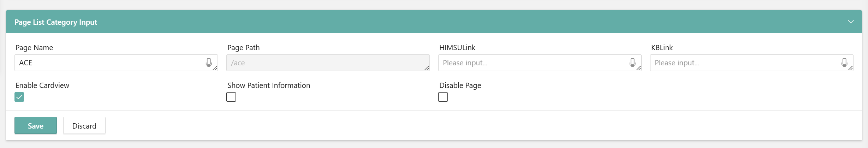Image resolution: width=868 pixels, height=148 pixels.
Task: Enable the Show Patient Information checkbox
Action: tap(231, 97)
